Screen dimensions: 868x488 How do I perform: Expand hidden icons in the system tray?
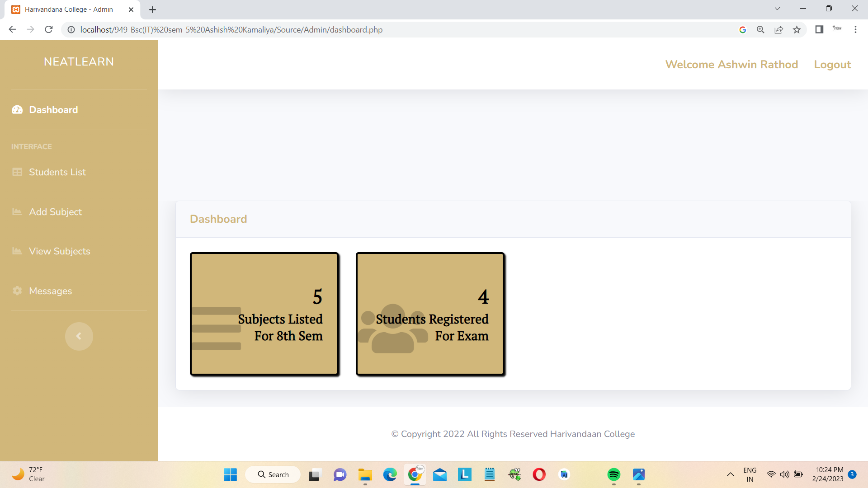pos(731,474)
